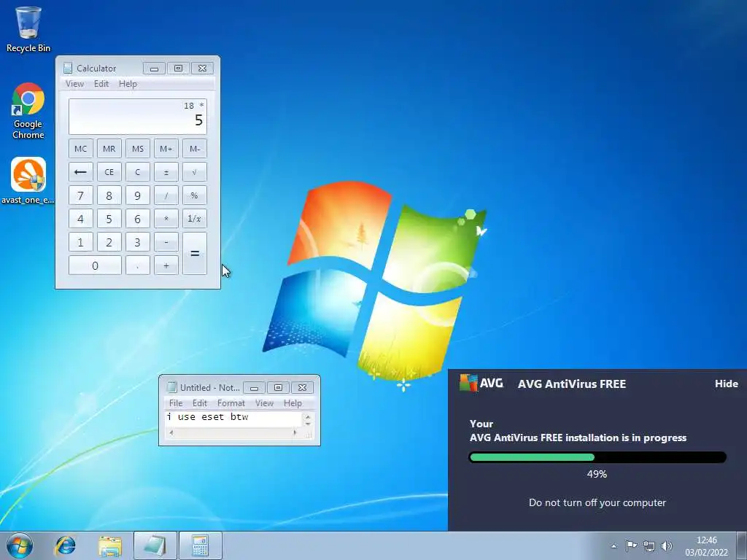Click the AVG logo in the installer popup
Viewport: 747px width, 560px height.
[481, 383]
